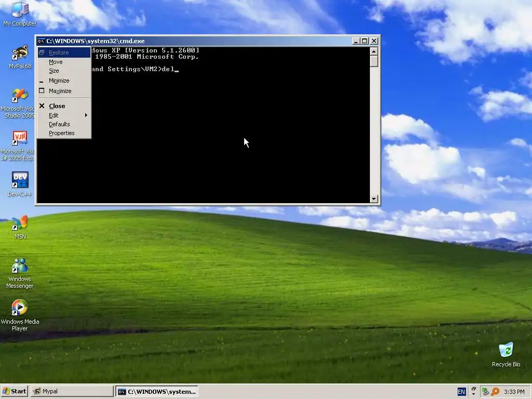
Task: Open the Dev-C++ desktop shortcut
Action: click(x=20, y=184)
